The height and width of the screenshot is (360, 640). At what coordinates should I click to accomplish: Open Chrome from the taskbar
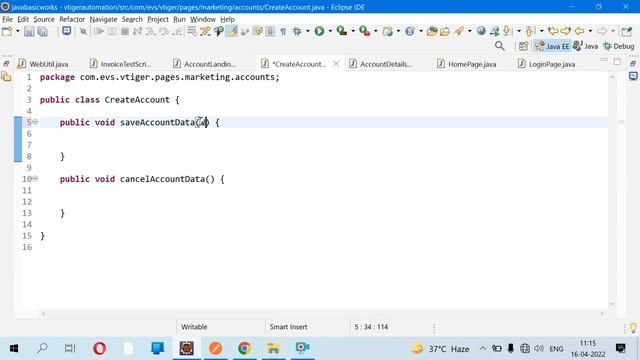coord(244,348)
